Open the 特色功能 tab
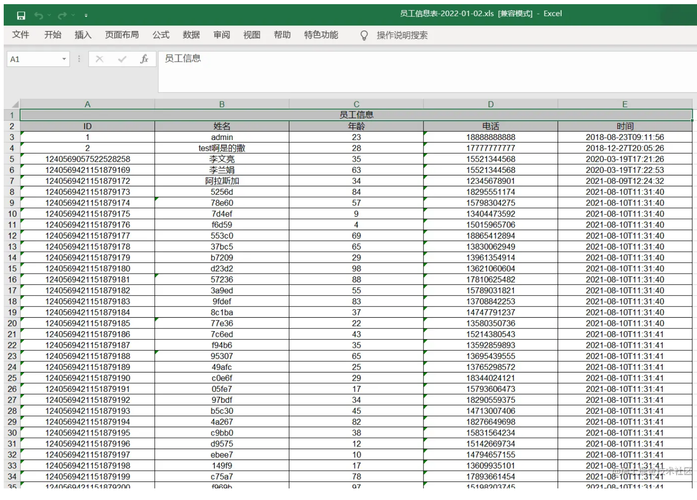Viewport: 697px width, 500px height. (321, 35)
